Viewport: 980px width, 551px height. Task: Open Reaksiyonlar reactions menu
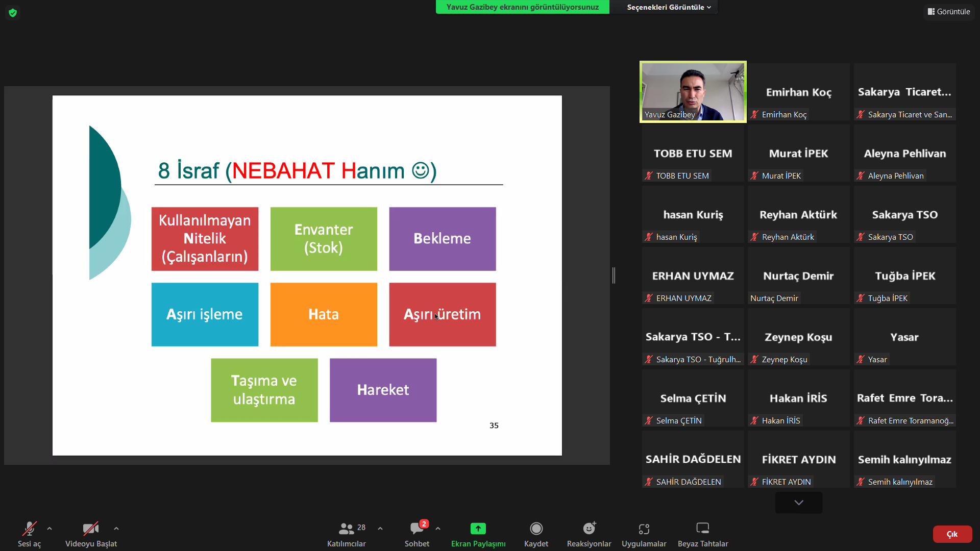[x=589, y=534]
